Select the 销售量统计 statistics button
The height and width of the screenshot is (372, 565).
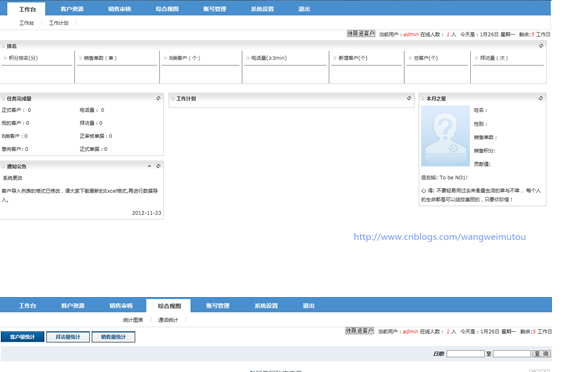113,337
